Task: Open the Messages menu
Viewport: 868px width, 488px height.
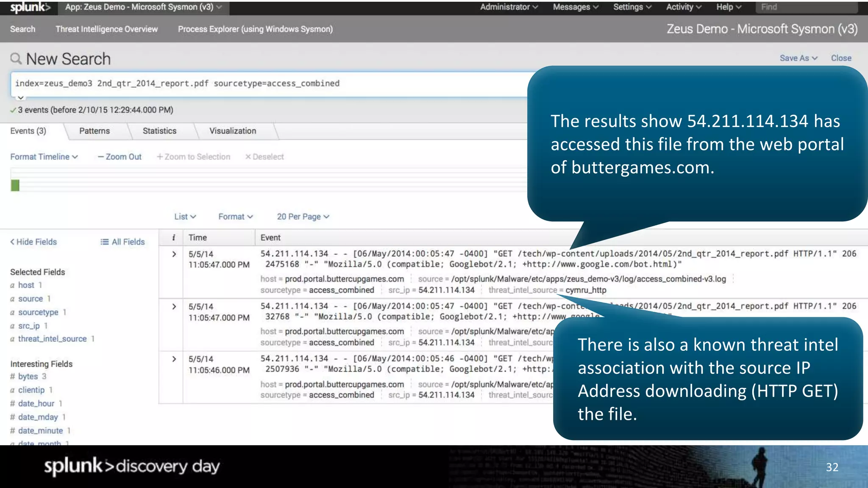Action: point(576,7)
